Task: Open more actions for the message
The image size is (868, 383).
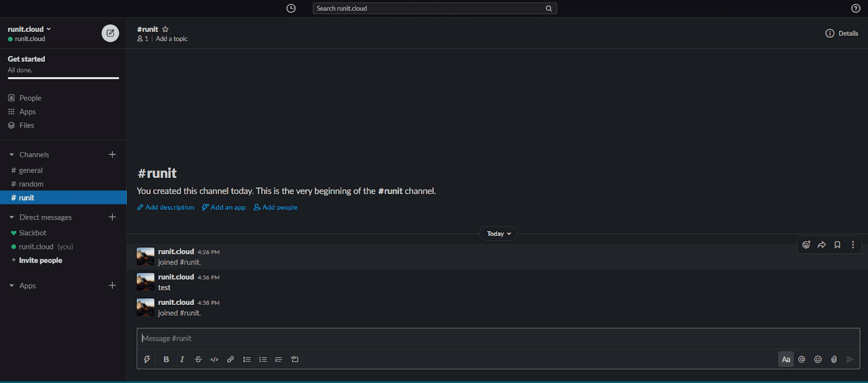Action: (x=853, y=245)
